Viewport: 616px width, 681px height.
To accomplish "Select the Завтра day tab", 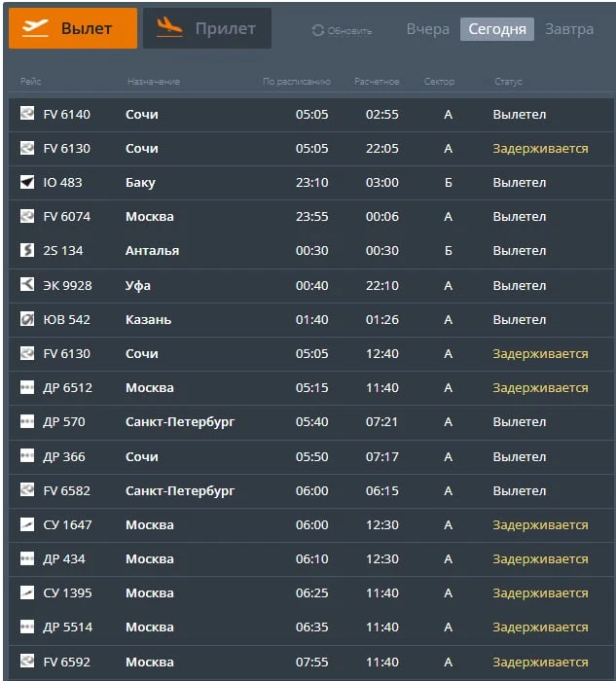I will tap(569, 29).
